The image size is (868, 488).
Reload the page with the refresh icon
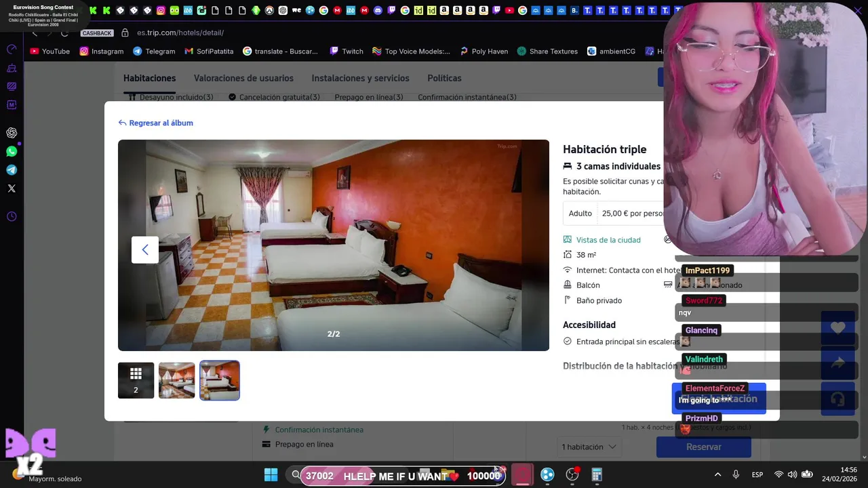[64, 33]
